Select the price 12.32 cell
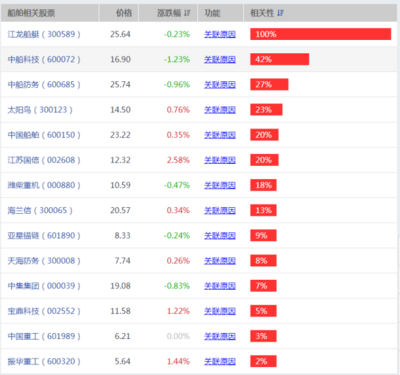This screenshot has width=400, height=375. pos(120,160)
